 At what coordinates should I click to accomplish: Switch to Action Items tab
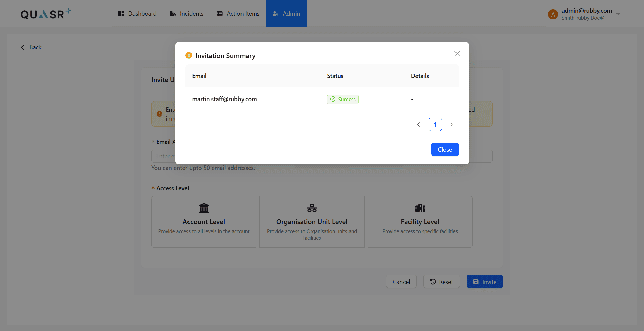tap(238, 14)
